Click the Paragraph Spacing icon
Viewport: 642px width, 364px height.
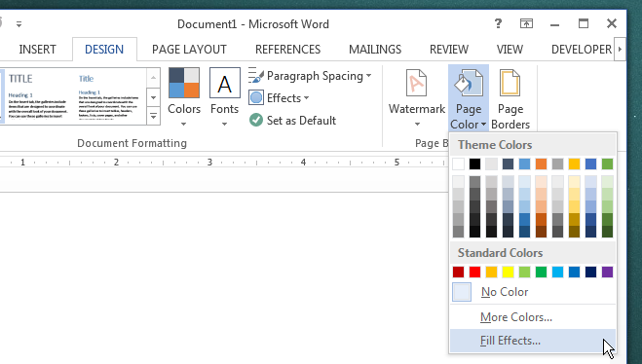(256, 76)
